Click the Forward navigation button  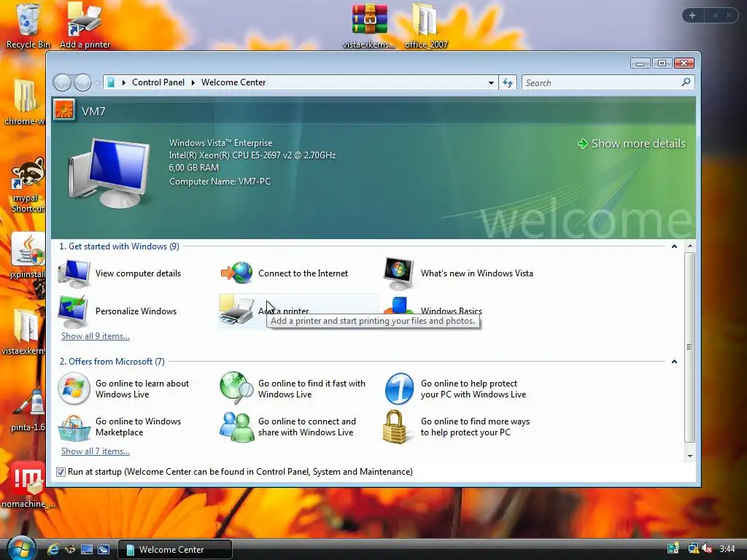tap(82, 83)
